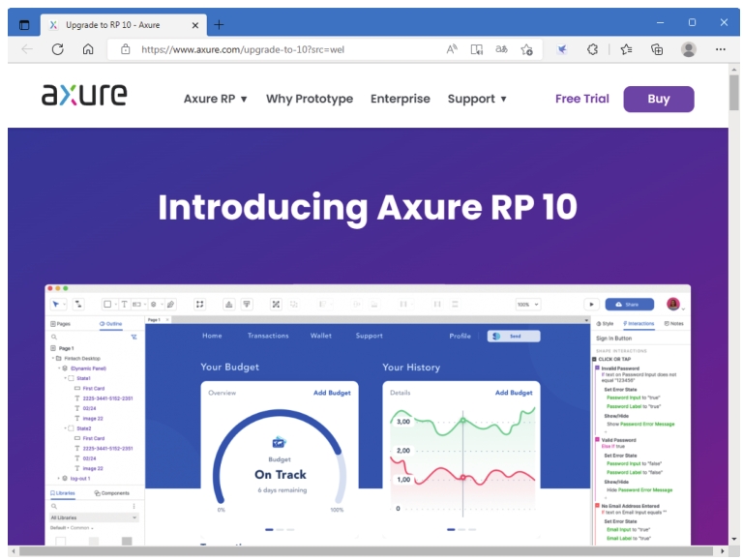This screenshot has width=743, height=560.
Task: Expand the Support navigation dropdown
Action: click(x=477, y=99)
